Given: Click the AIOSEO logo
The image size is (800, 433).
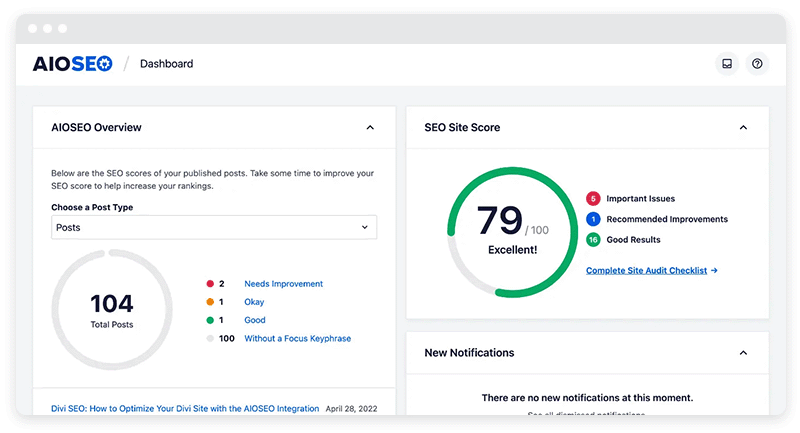Looking at the screenshot, I should (x=73, y=63).
